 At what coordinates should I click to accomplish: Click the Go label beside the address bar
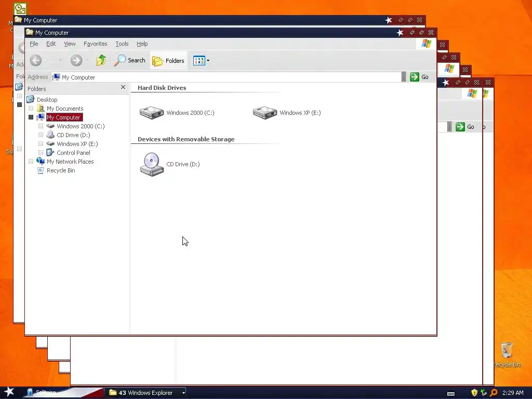(425, 77)
